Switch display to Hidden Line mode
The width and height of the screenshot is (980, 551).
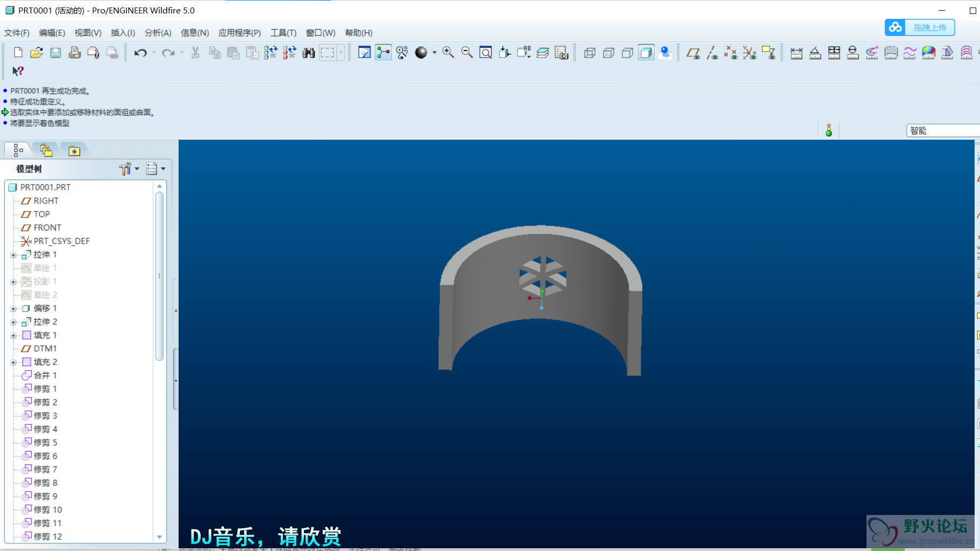click(x=609, y=53)
